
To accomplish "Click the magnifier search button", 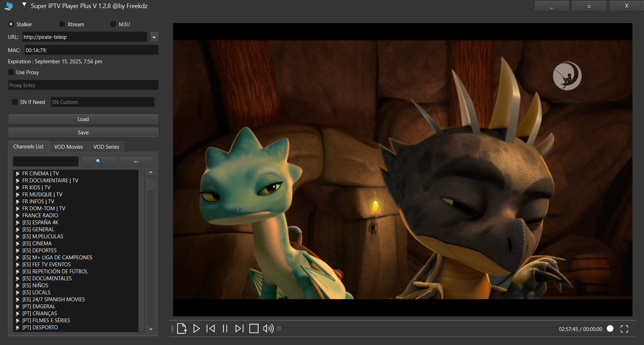I will pyautogui.click(x=99, y=161).
